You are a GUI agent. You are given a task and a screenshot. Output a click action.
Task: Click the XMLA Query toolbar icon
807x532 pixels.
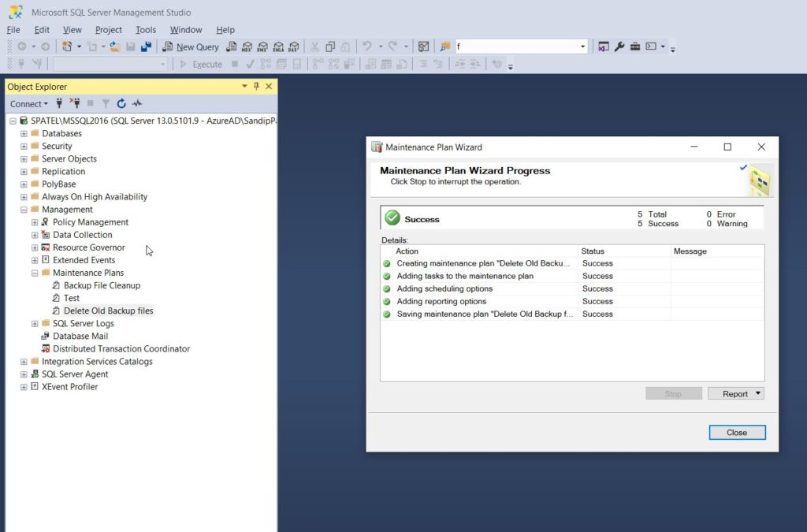click(278, 47)
